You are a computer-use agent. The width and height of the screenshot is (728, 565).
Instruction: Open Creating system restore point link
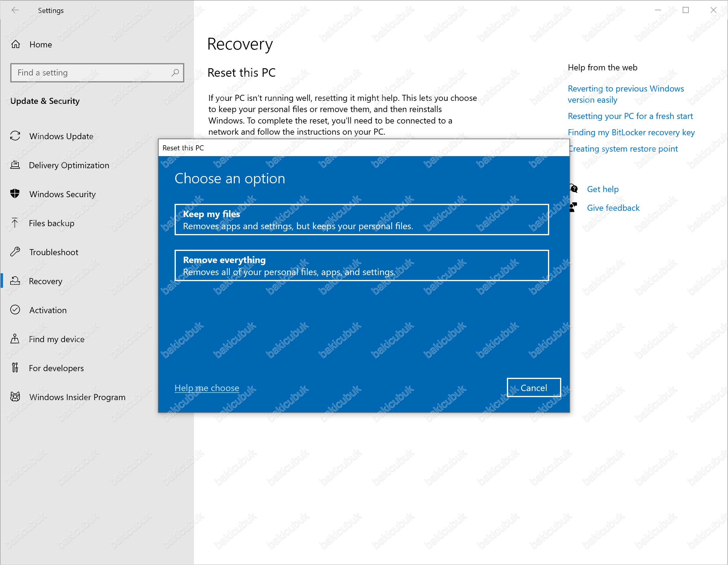(x=623, y=149)
